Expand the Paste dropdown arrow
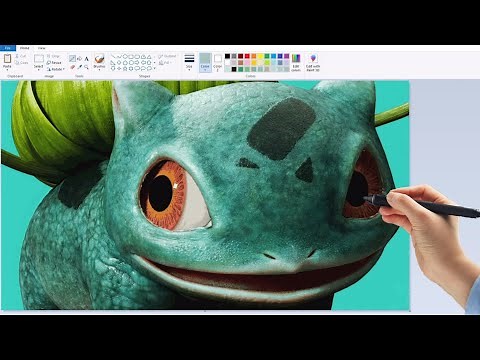 pyautogui.click(x=7, y=70)
